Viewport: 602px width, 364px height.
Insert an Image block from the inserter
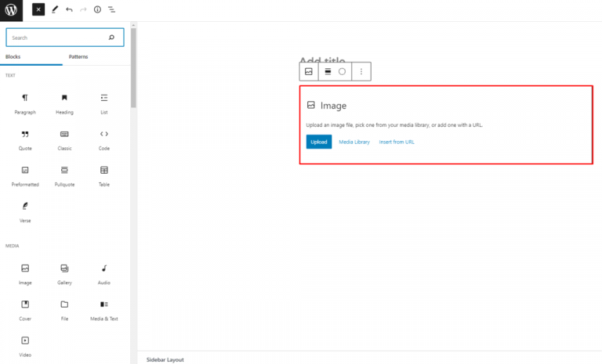(25, 275)
